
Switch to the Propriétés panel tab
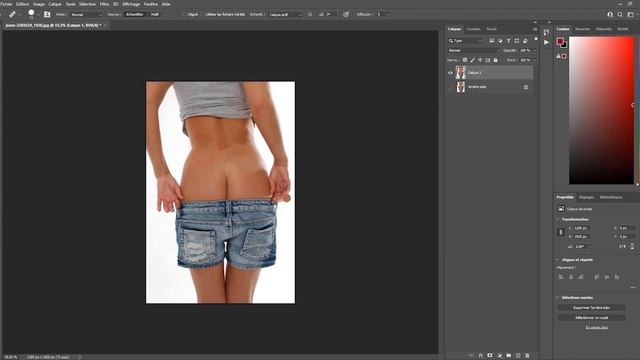(x=565, y=197)
